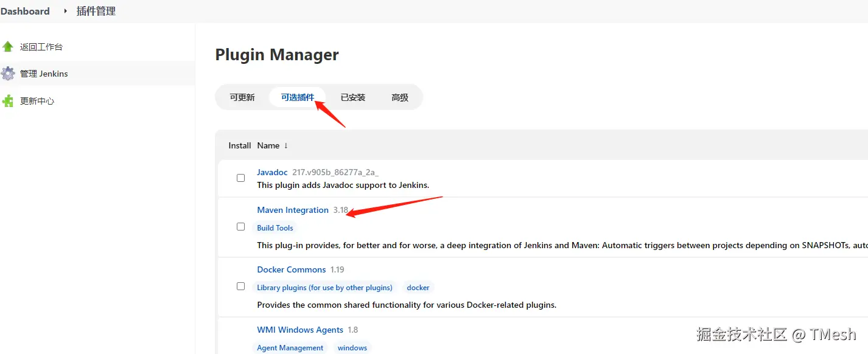
Task: Click the Docker Commons version 1.19
Action: [337, 269]
